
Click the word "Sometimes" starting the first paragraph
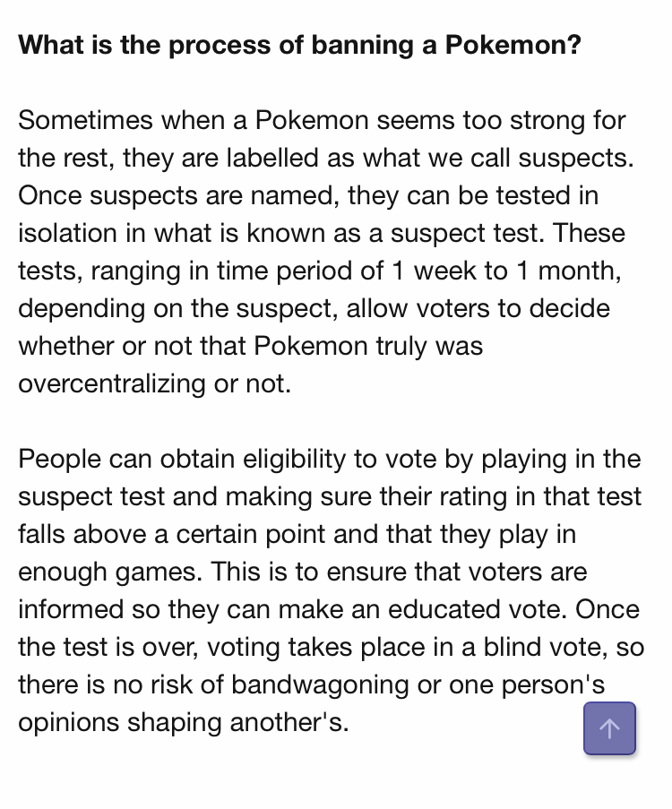click(x=85, y=120)
